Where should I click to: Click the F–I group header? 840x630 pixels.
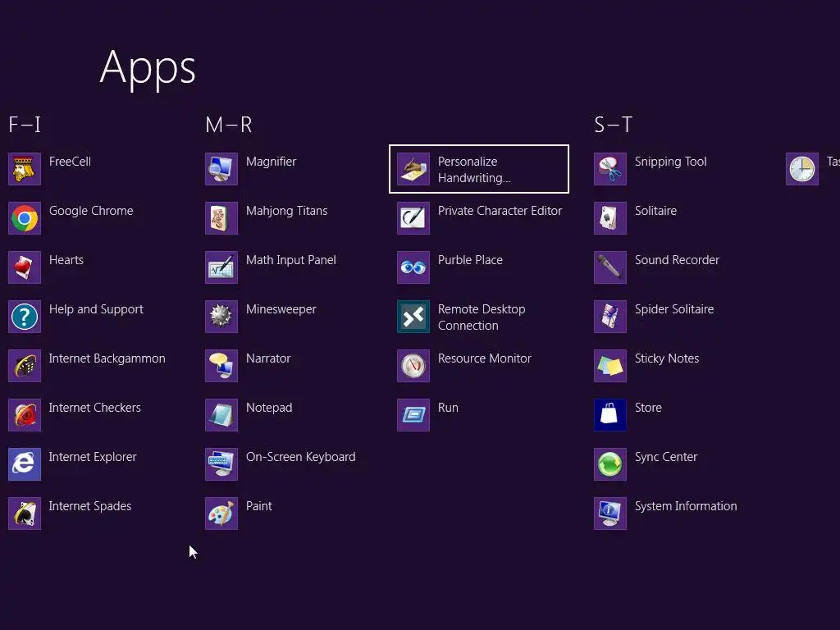coord(25,125)
